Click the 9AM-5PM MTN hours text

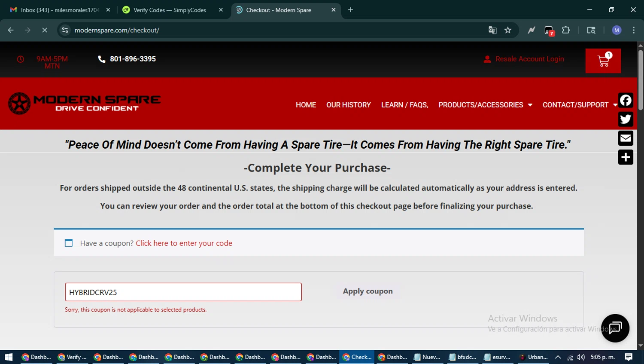52,62
